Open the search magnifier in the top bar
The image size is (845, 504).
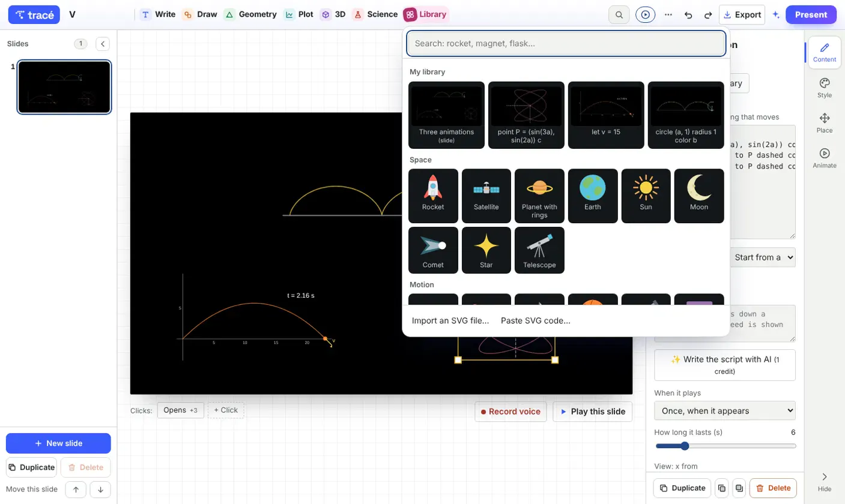[619, 15]
